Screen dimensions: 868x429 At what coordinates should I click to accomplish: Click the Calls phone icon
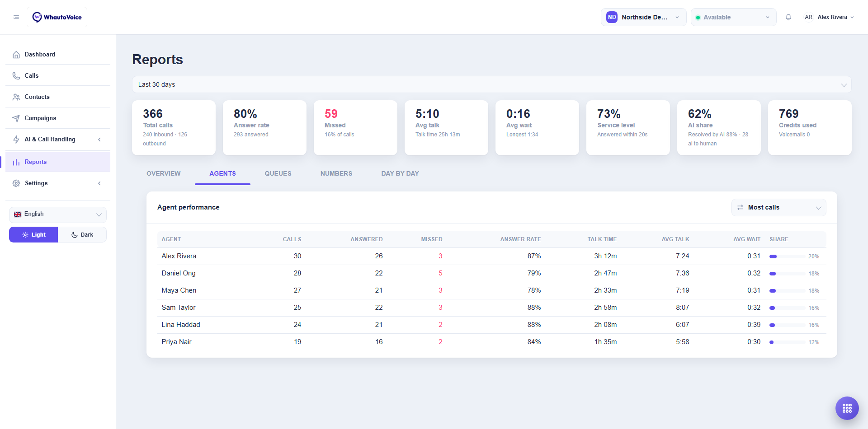(x=16, y=76)
